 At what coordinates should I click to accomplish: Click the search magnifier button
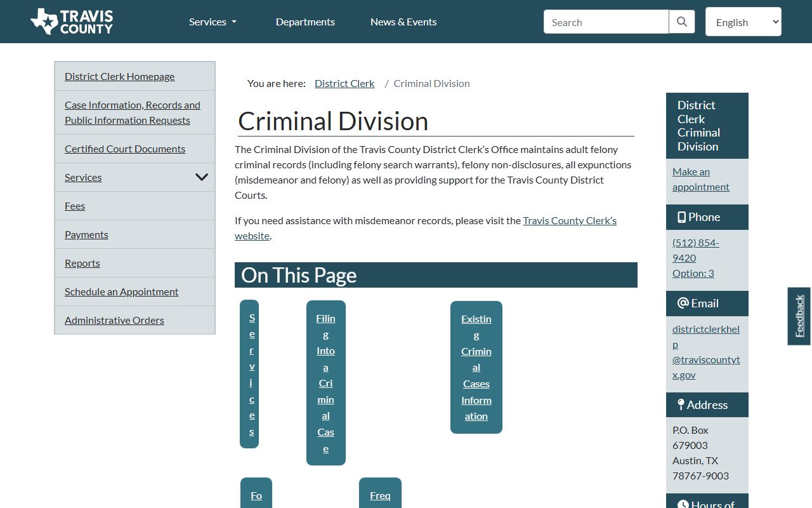(682, 22)
